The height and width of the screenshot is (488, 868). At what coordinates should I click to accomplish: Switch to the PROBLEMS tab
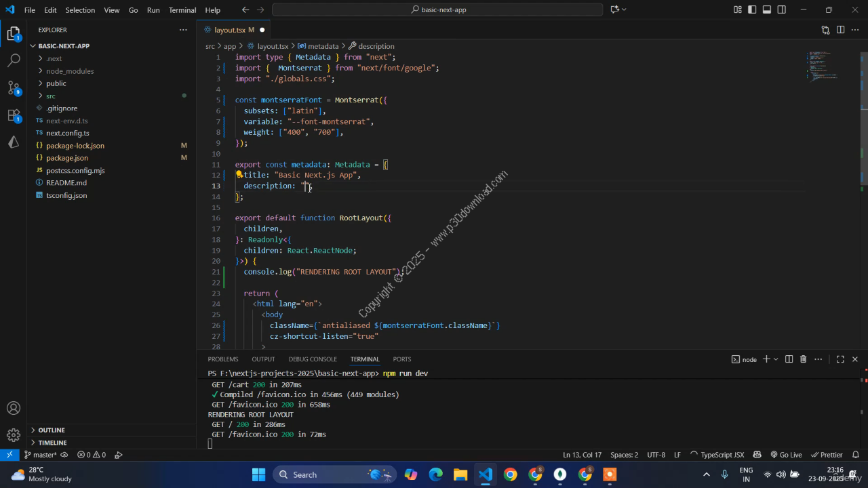click(223, 359)
